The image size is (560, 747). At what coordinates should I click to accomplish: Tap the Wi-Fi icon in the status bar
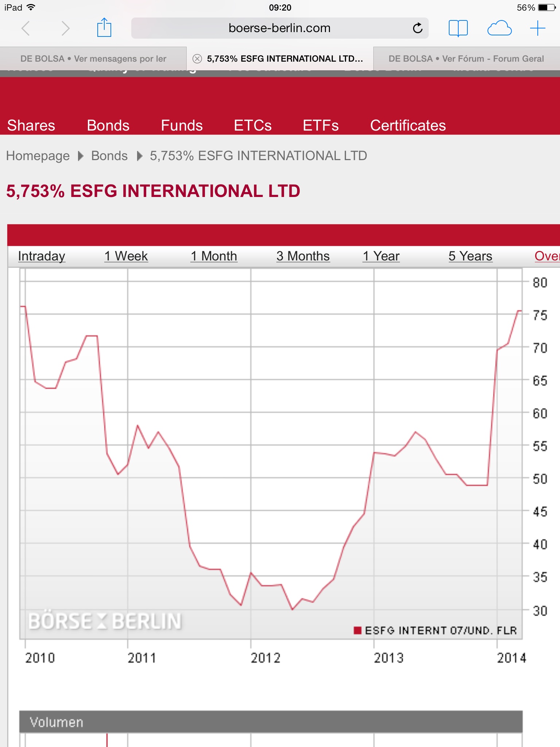pos(31,7)
